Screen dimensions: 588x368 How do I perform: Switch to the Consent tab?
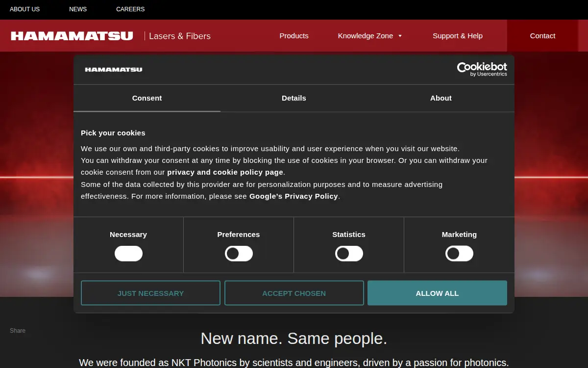point(147,98)
